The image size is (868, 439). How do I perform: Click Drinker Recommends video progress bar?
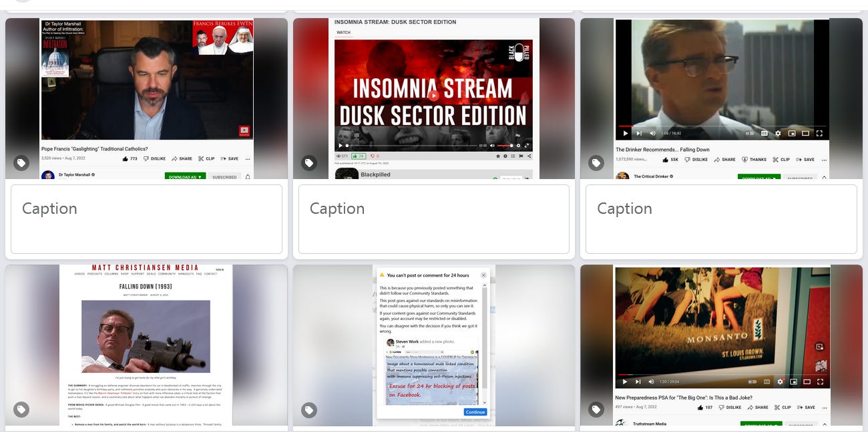point(722,126)
